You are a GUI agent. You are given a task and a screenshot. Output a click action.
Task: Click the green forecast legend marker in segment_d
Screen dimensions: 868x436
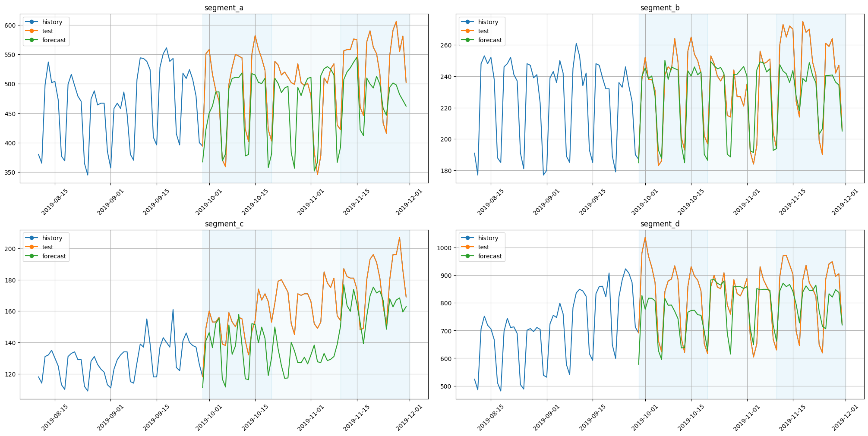[468, 256]
